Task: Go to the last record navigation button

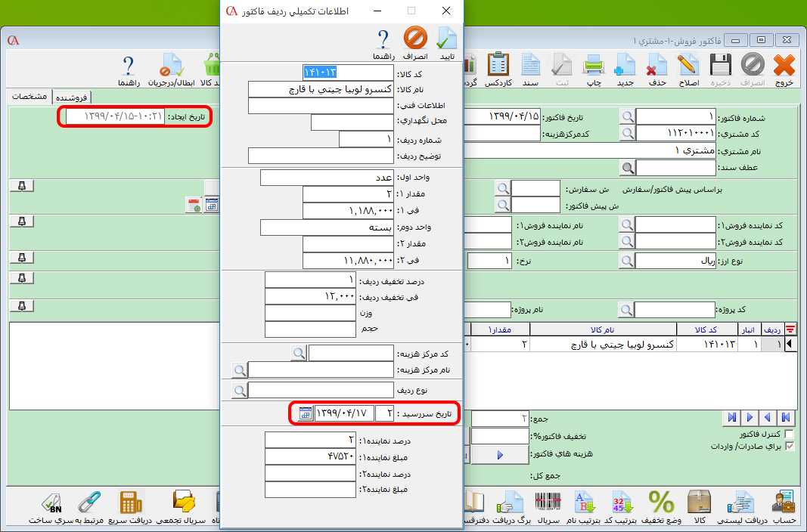Action: (731, 417)
